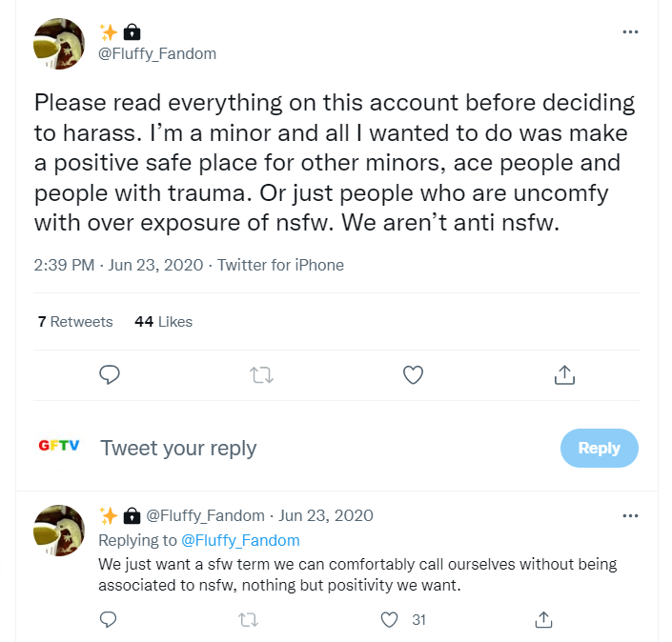Like the main tweet with heart icon

click(413, 375)
